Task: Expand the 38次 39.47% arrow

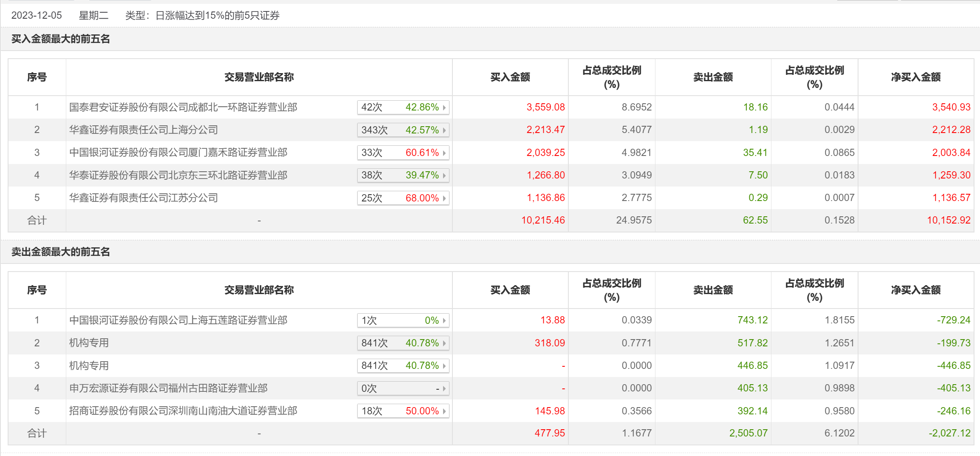Action: (444, 175)
